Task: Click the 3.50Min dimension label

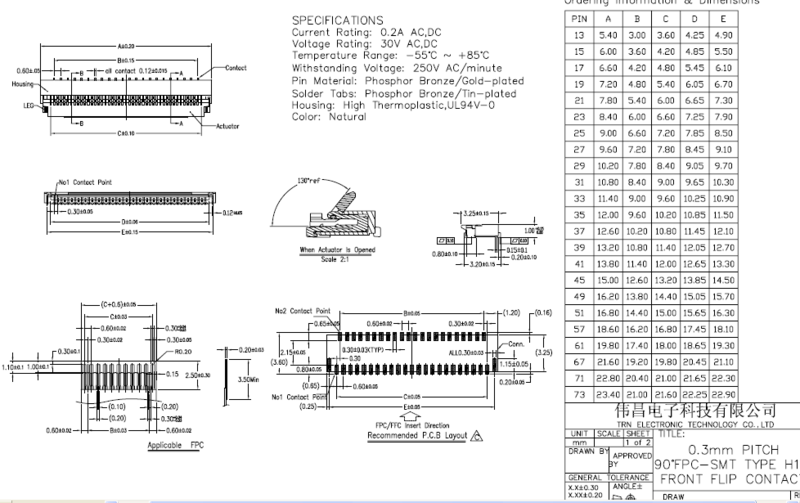Action: tap(248, 380)
